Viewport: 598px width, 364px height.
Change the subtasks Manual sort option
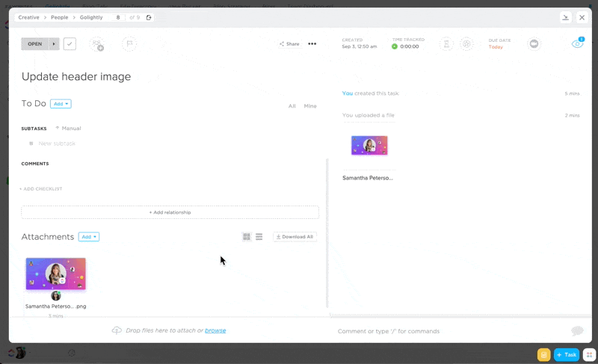(68, 129)
